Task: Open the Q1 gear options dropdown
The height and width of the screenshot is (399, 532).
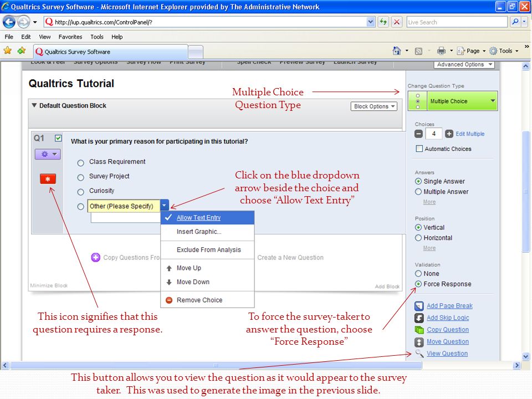Action: (48, 155)
